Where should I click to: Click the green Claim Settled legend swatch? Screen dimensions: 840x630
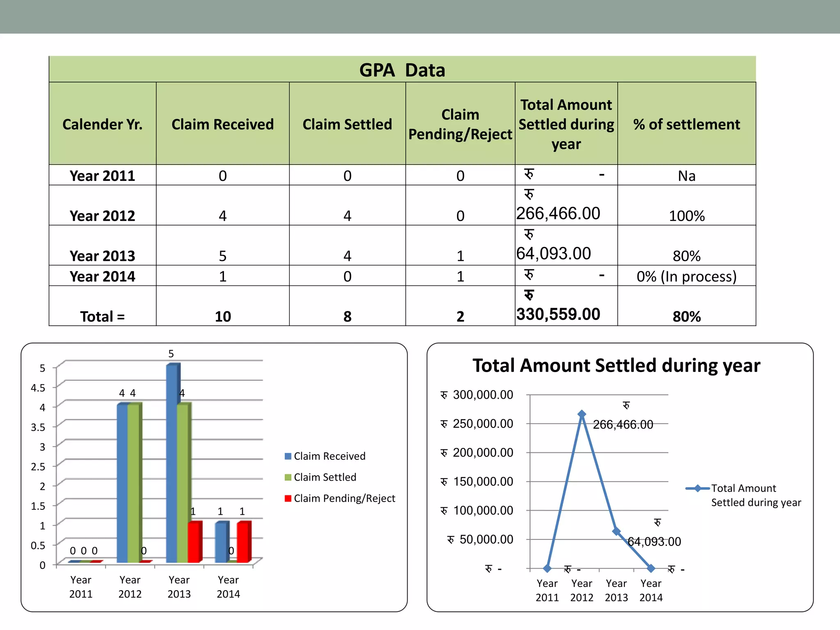[288, 477]
